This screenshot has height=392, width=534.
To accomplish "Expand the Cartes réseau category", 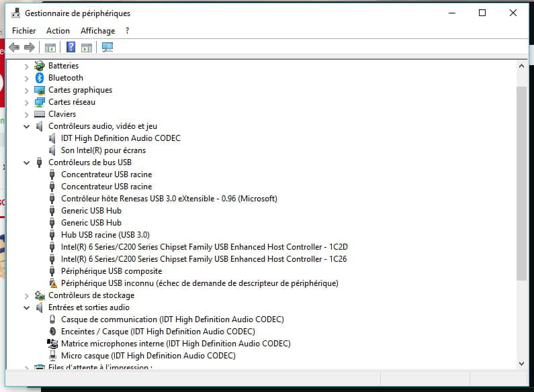I will tap(27, 103).
